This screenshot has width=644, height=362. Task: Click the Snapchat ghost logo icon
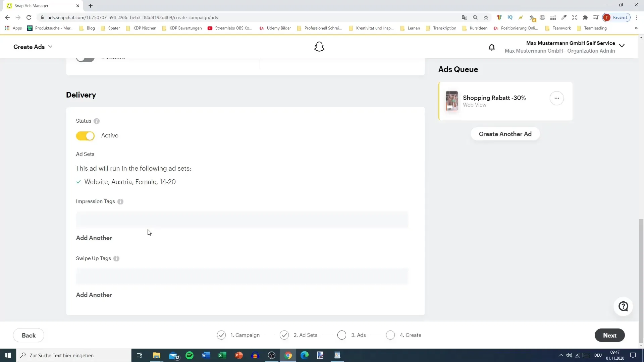pos(319,47)
